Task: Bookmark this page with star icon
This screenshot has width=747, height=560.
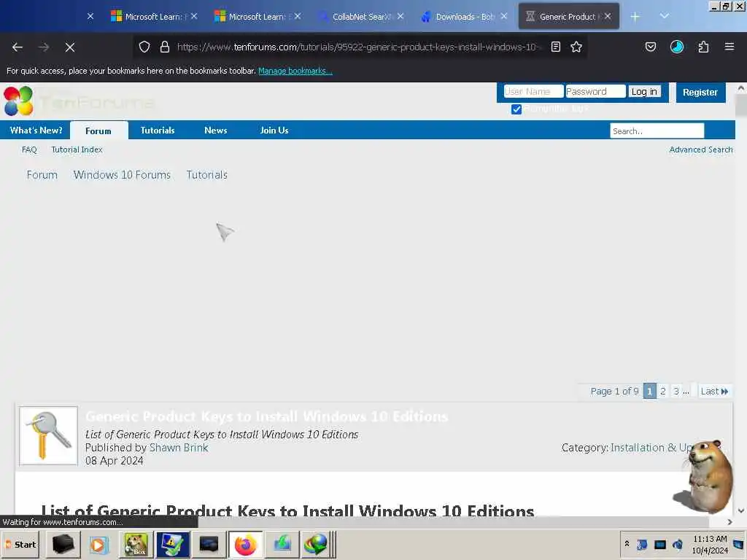Action: point(576,47)
